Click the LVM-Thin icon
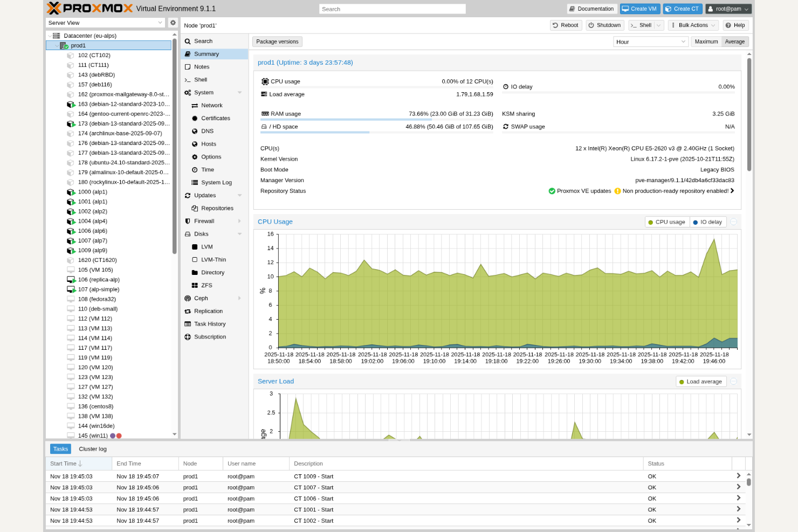This screenshot has width=798, height=532. click(195, 260)
